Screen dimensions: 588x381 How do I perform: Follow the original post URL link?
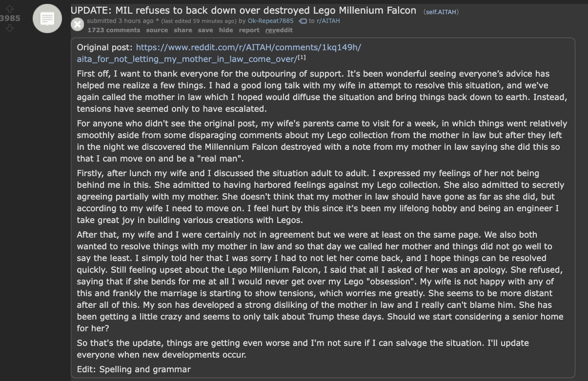click(219, 53)
